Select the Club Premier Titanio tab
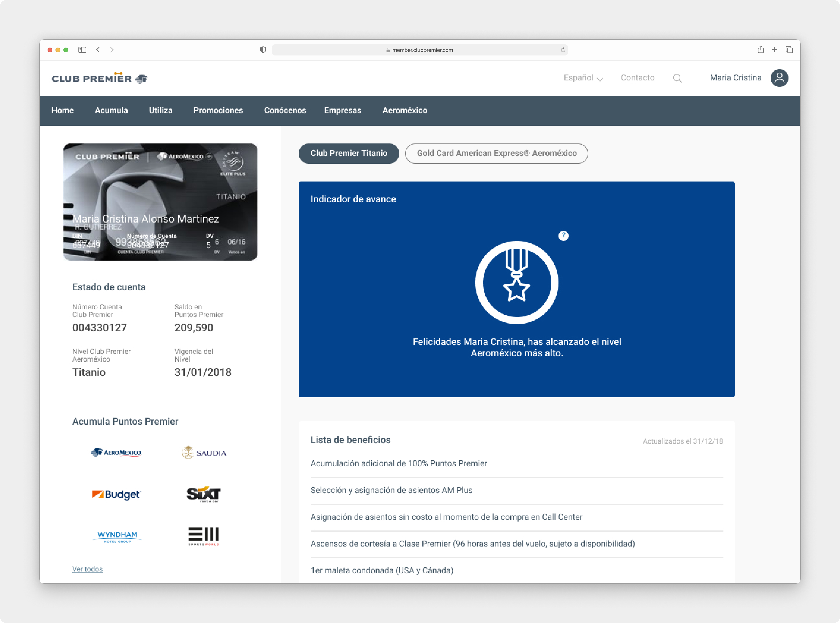Image resolution: width=840 pixels, height=623 pixels. pos(349,154)
